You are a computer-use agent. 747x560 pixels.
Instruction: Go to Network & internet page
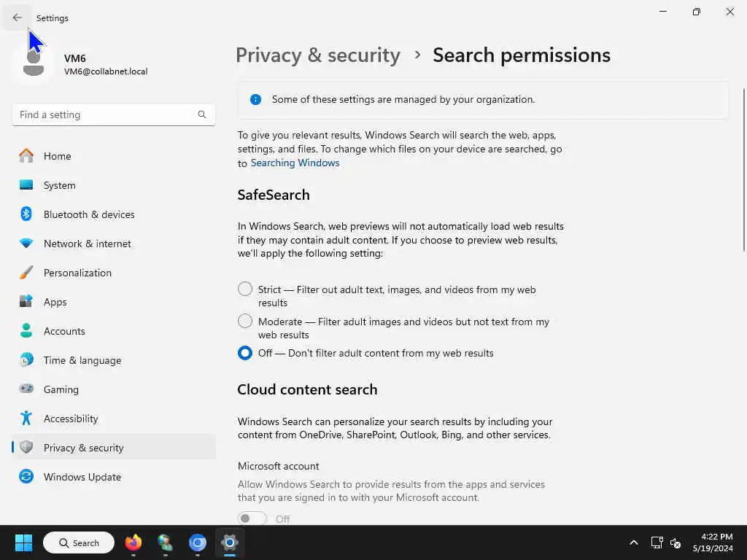click(x=87, y=244)
